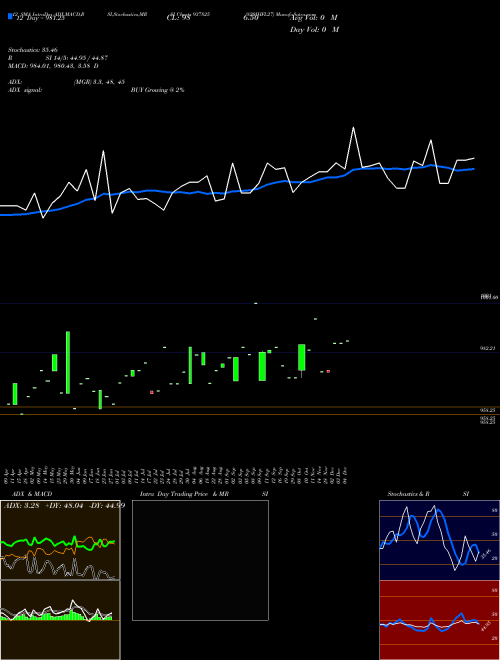The height and width of the screenshot is (660, 500).
Task: Click the red candle near the right of the chart
Action: click(x=328, y=371)
